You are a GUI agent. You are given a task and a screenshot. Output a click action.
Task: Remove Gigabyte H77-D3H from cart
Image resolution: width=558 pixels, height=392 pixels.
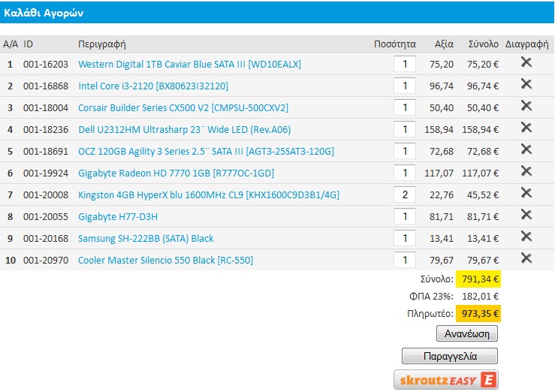pos(526,215)
